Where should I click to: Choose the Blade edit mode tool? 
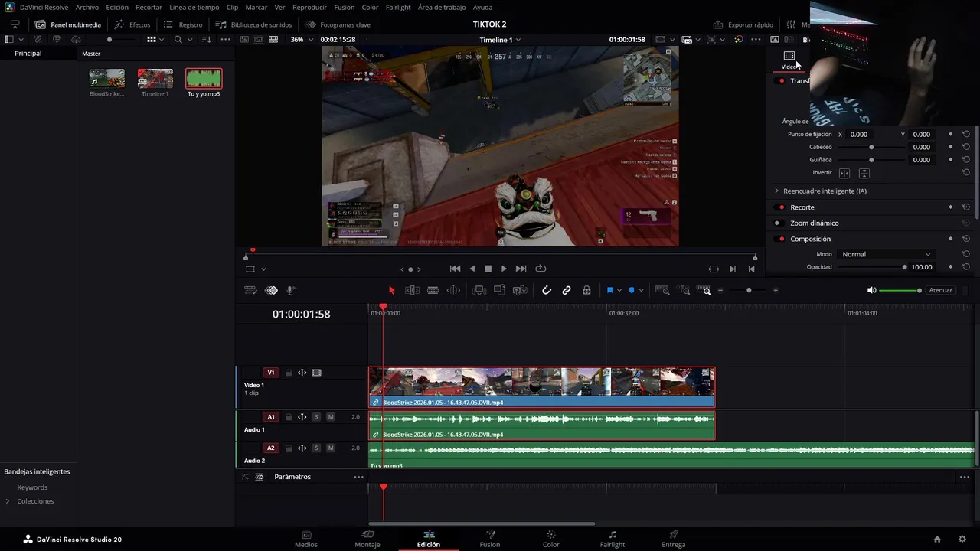point(433,290)
